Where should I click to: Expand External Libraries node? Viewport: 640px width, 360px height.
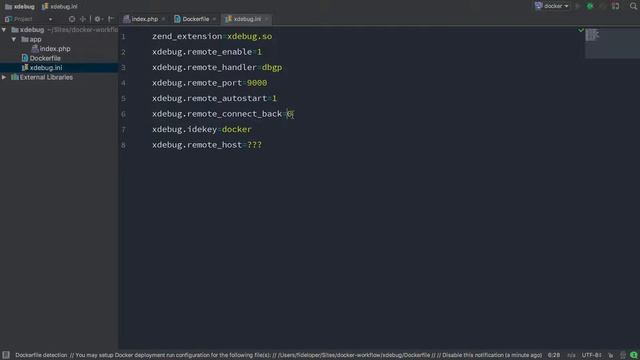4,77
